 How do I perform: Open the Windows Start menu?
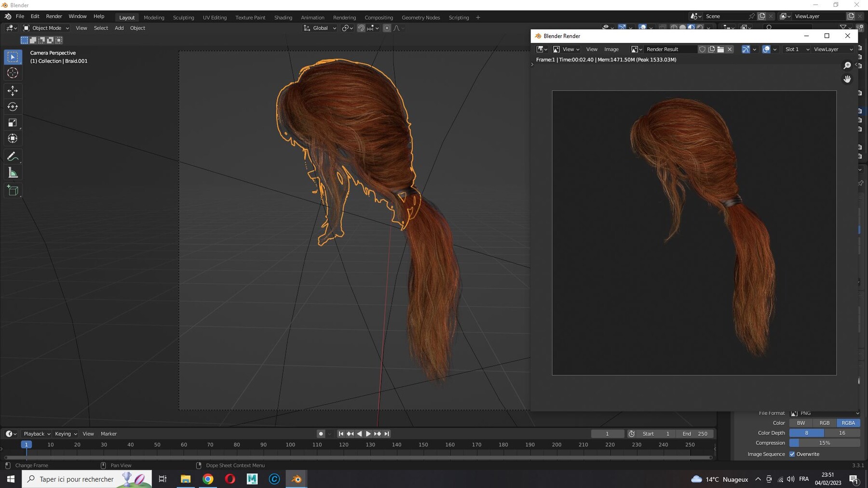11,479
